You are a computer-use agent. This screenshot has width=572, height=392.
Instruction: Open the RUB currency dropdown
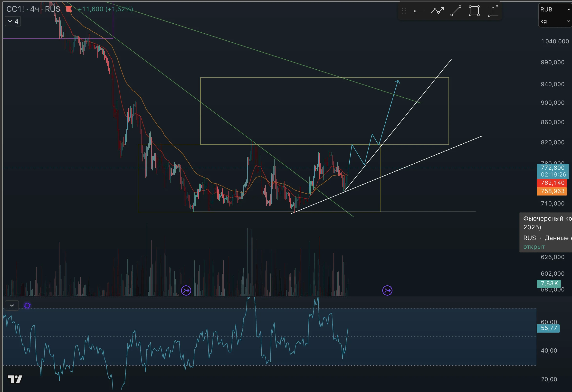click(555, 9)
